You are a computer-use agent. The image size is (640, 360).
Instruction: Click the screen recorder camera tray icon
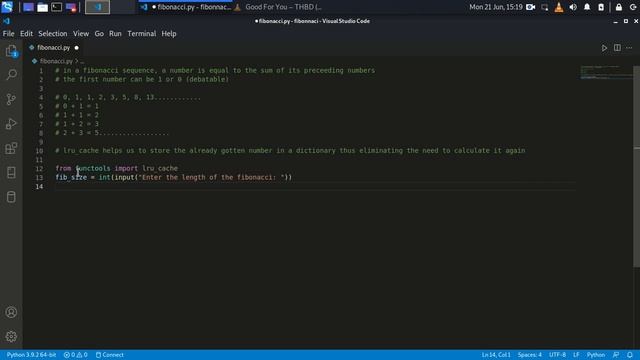[x=531, y=7]
